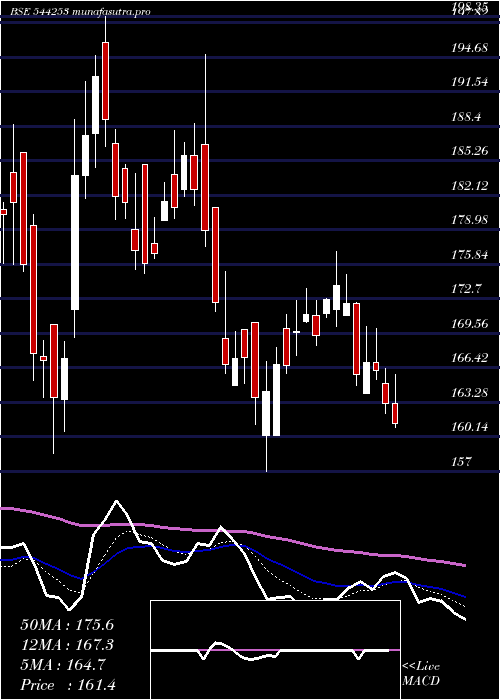Select the 188.4 price axis label

[x=467, y=117]
